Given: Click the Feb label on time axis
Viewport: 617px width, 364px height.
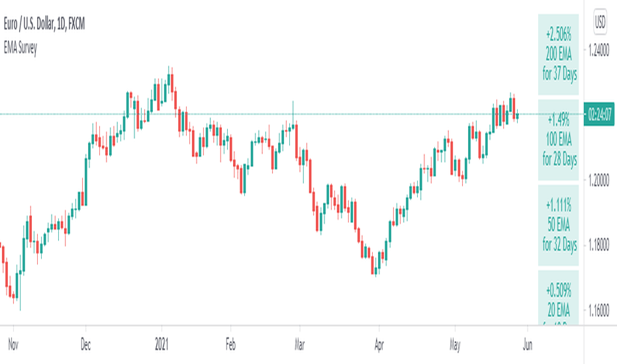Looking at the screenshot, I should [x=230, y=345].
